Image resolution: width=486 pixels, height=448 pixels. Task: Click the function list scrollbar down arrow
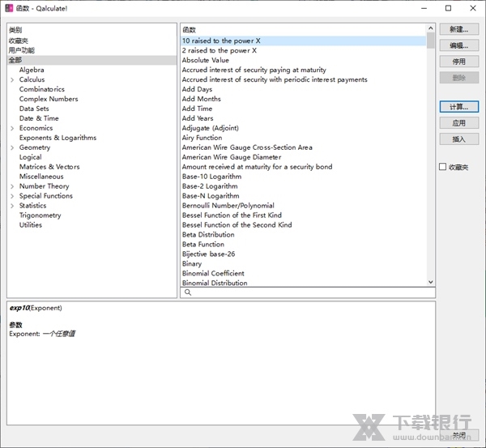pos(431,282)
